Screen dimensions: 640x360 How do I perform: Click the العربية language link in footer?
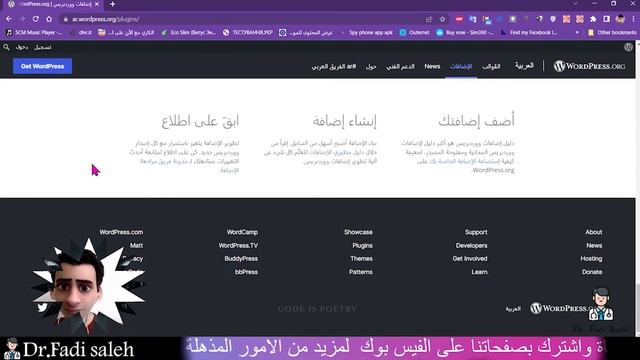pyautogui.click(x=513, y=309)
